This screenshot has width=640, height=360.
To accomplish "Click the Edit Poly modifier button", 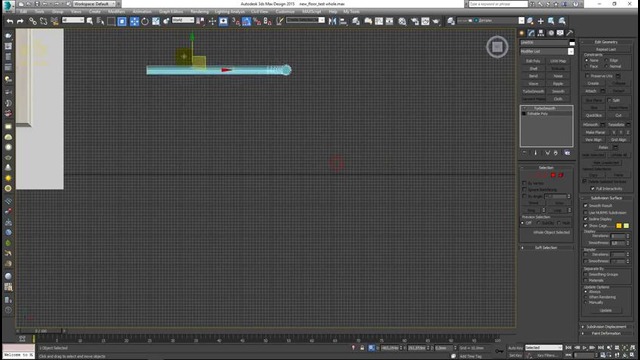I will tap(533, 61).
